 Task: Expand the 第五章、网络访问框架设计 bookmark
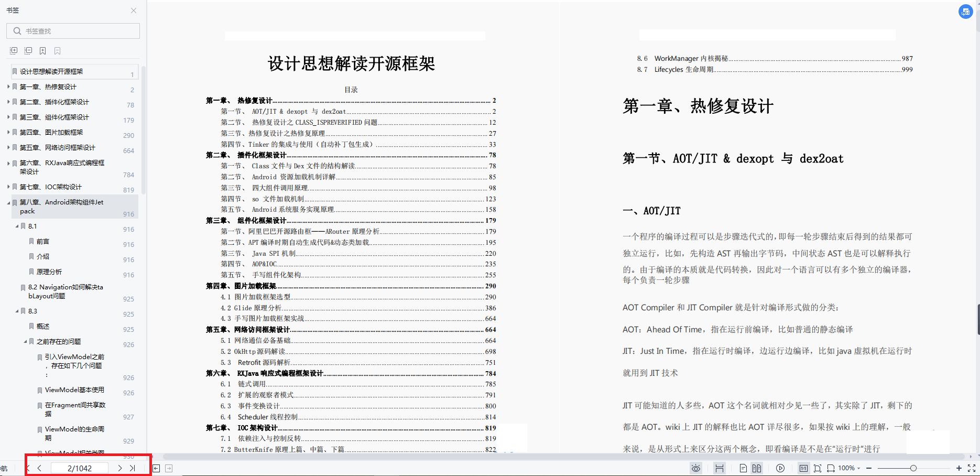coord(8,147)
